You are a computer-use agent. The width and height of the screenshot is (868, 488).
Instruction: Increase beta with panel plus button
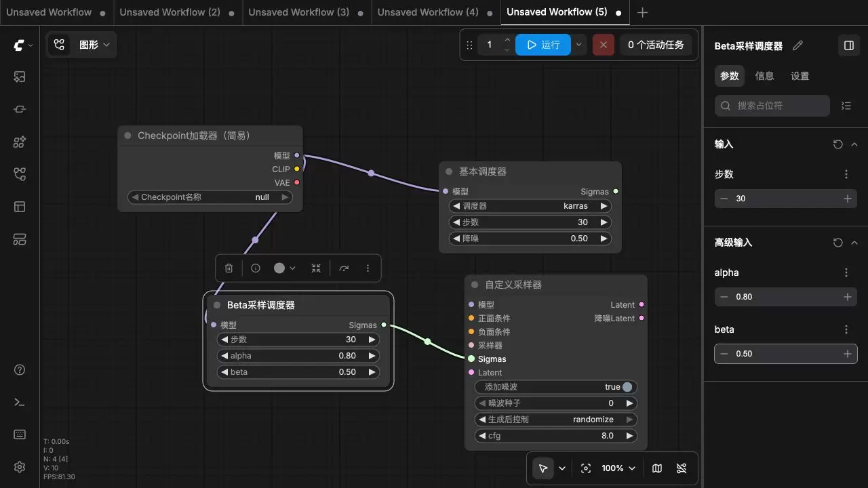[x=847, y=354]
